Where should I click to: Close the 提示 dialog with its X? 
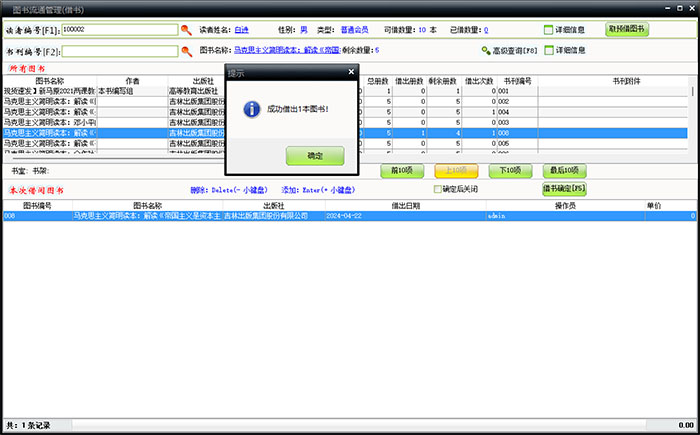coord(351,72)
